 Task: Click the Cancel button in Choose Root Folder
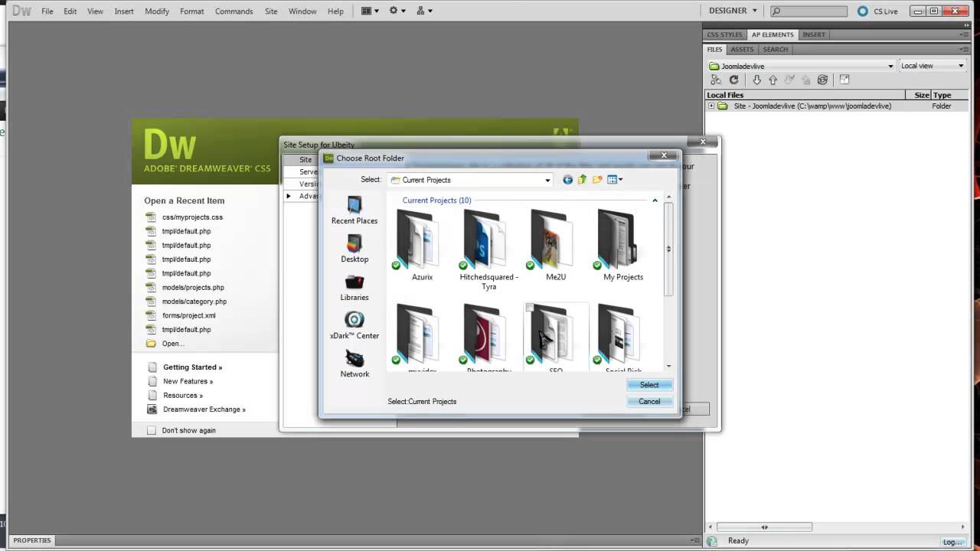pyautogui.click(x=649, y=401)
